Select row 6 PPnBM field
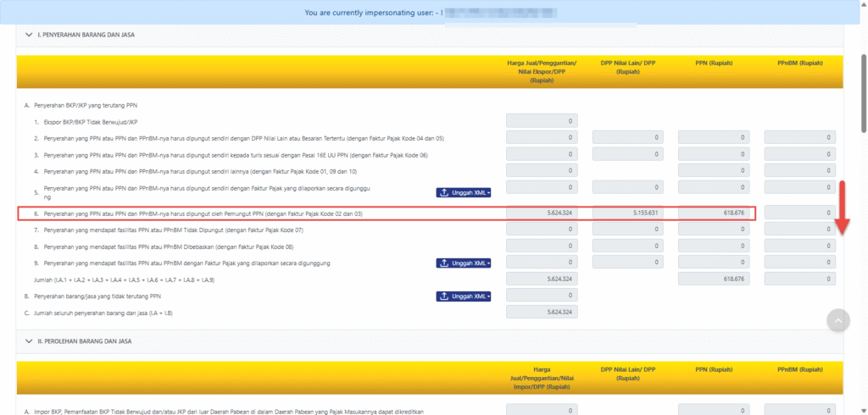This screenshot has width=868, height=415. [x=799, y=213]
